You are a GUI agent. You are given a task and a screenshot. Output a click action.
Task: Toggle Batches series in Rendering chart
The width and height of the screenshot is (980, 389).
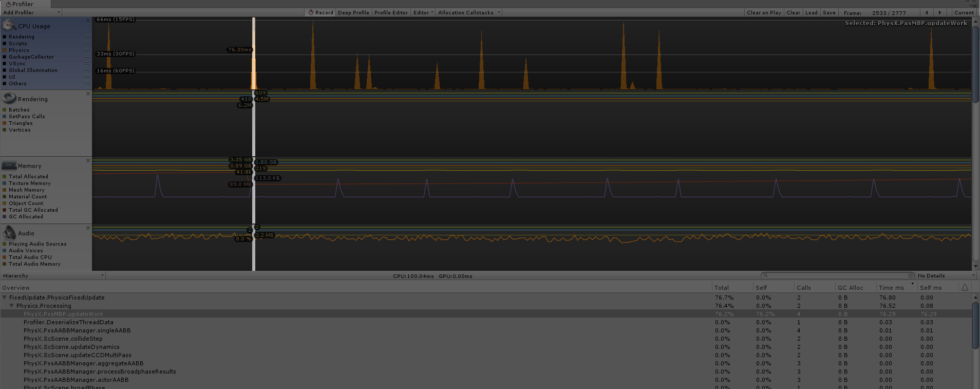click(4, 109)
